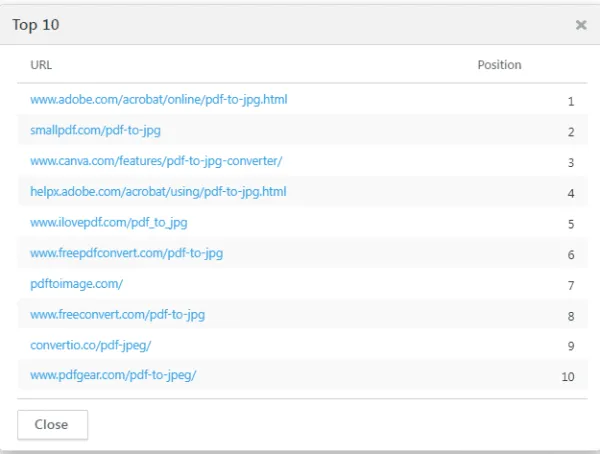Click position value 7 in pdftoimage row
This screenshot has width=600, height=454.
[571, 286]
